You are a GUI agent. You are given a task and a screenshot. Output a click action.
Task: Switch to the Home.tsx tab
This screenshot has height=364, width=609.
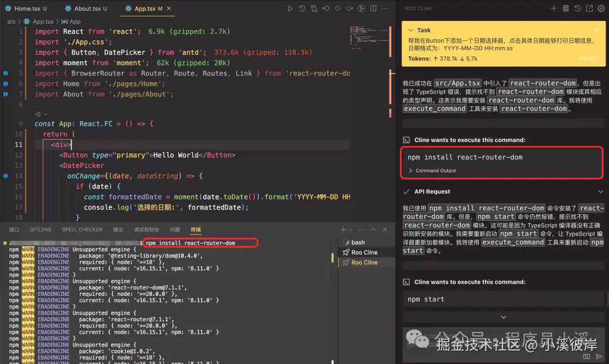(27, 8)
